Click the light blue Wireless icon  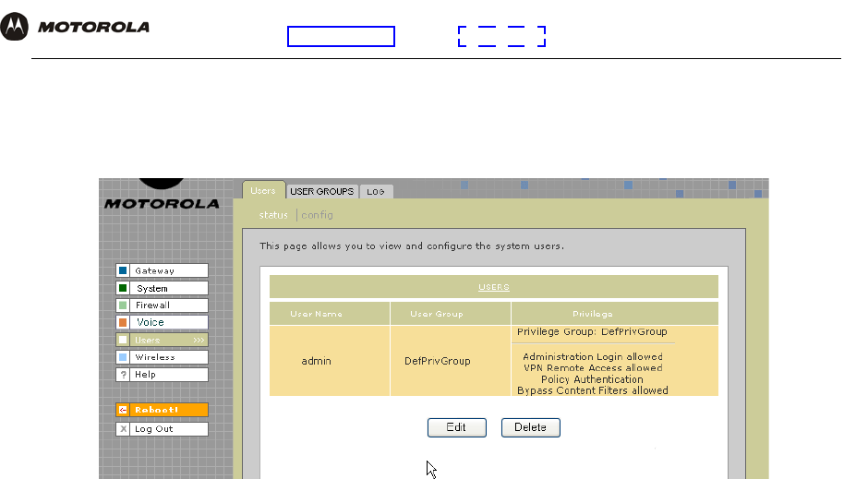point(123,357)
